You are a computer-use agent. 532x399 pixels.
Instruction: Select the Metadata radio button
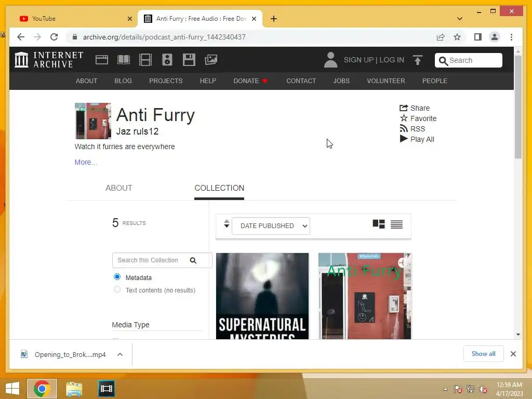coord(117,277)
